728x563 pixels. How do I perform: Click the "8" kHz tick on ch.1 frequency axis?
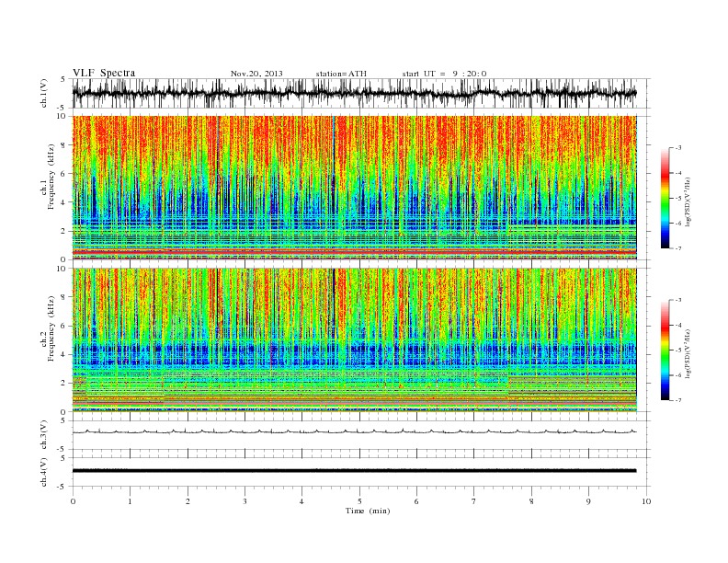click(x=63, y=145)
